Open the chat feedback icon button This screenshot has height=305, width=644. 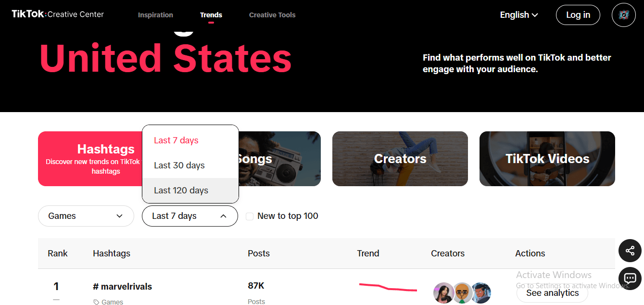[630, 278]
